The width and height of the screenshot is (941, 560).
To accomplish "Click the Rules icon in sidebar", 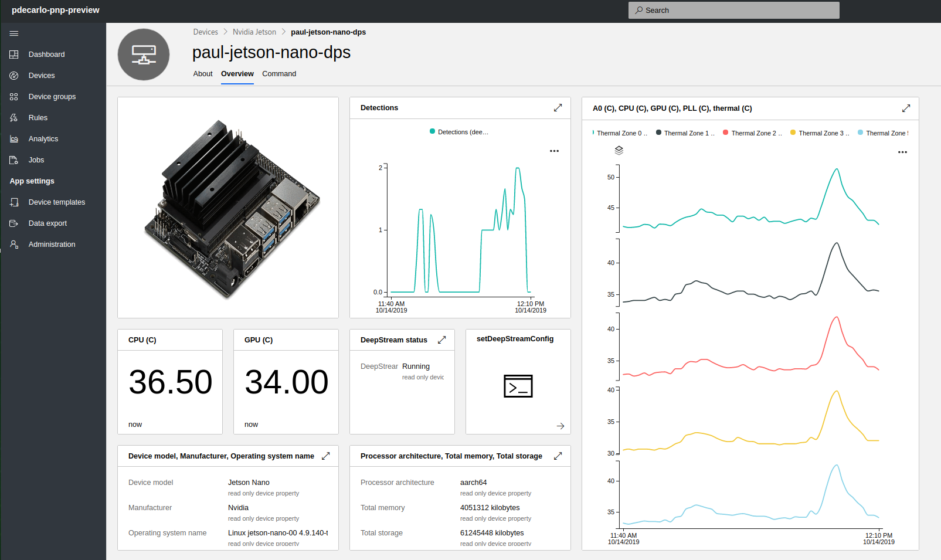I will click(14, 117).
